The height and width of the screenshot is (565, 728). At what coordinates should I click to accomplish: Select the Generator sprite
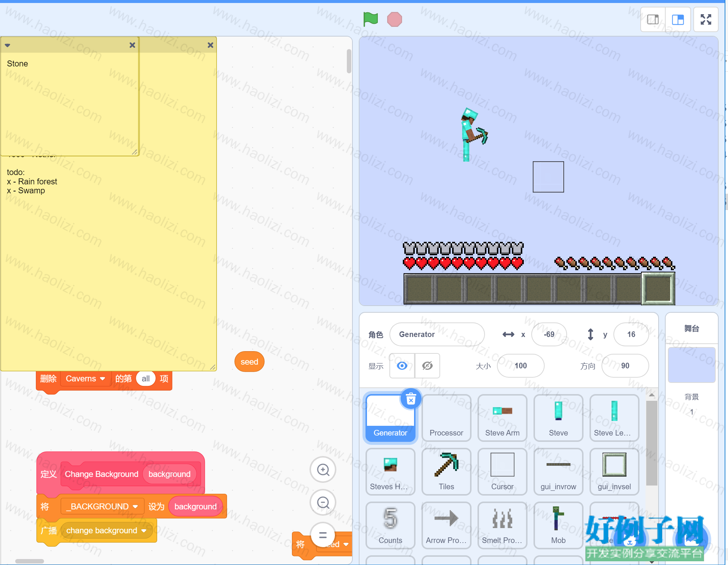coord(390,418)
